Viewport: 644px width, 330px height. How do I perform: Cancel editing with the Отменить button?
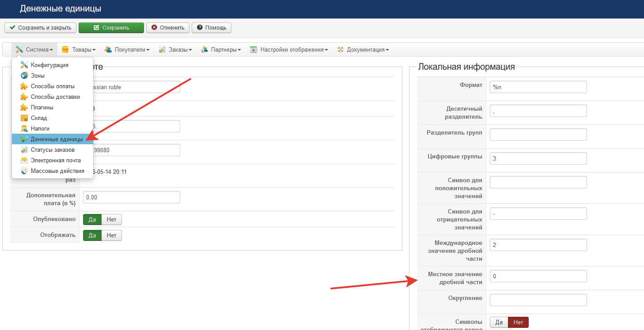[x=168, y=27]
